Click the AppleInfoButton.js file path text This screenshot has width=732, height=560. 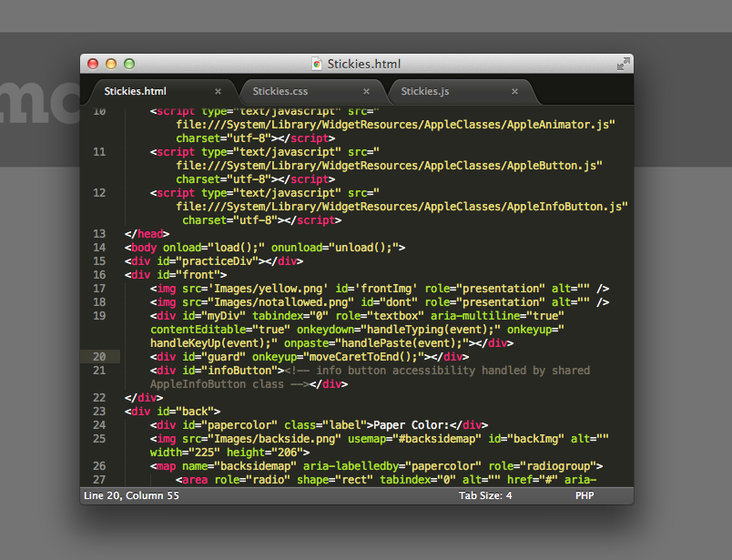[x=402, y=207]
